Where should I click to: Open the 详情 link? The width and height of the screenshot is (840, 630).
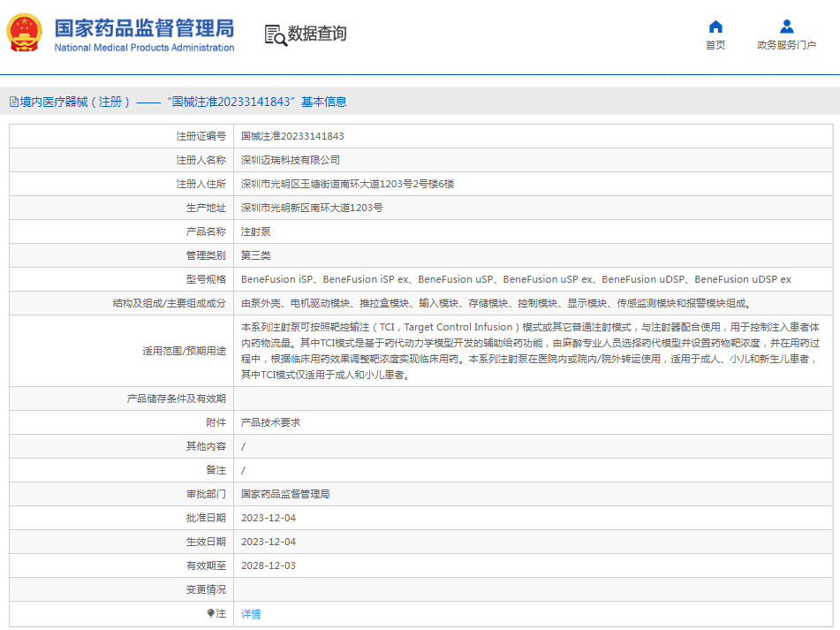(251, 614)
